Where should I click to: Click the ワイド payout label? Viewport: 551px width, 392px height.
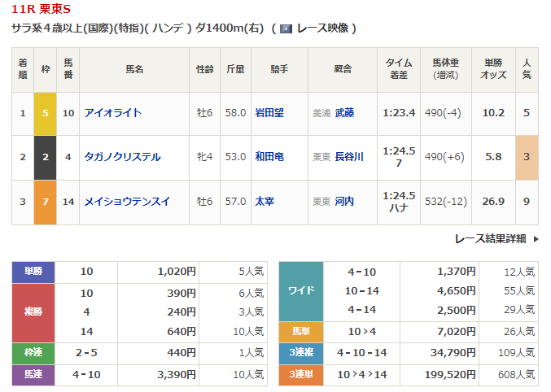(301, 291)
